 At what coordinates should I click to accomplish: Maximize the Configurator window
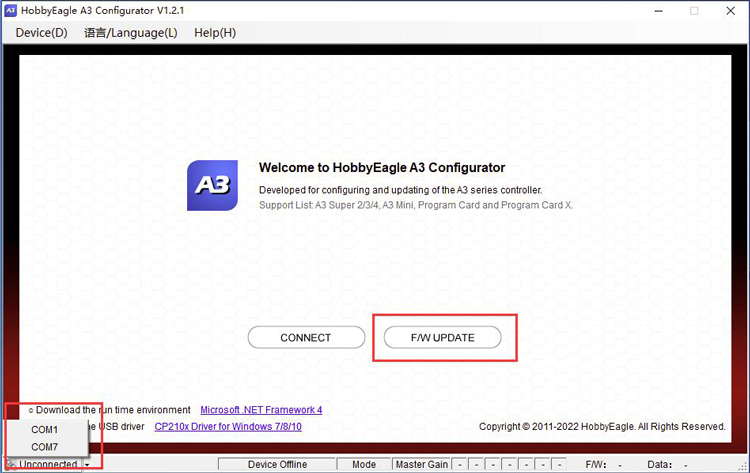[694, 11]
